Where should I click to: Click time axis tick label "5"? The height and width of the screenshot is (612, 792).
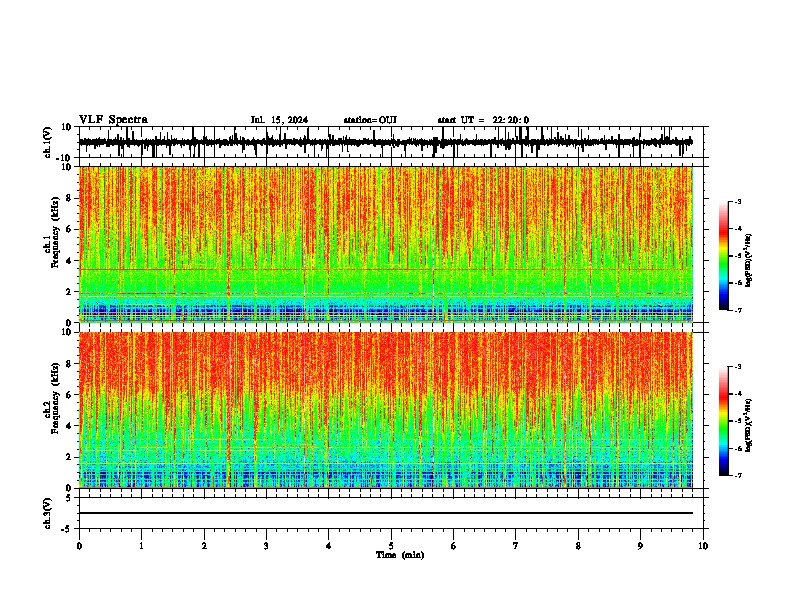tap(391, 546)
